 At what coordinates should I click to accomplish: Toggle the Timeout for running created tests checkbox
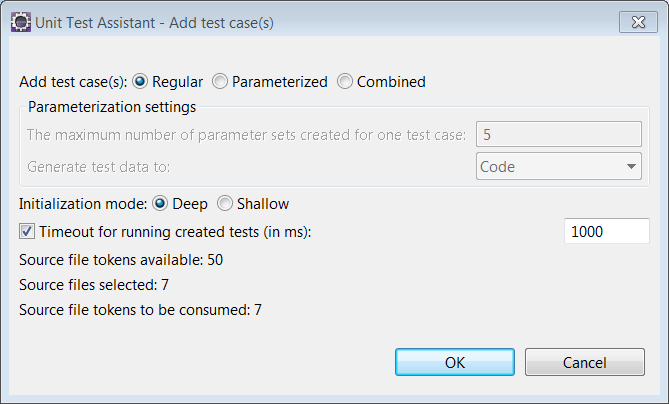(27, 232)
